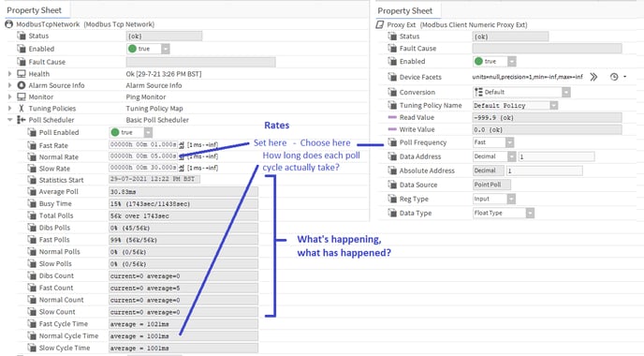Open the small dropdown arrow beside Device Facets clock

[x=624, y=77]
